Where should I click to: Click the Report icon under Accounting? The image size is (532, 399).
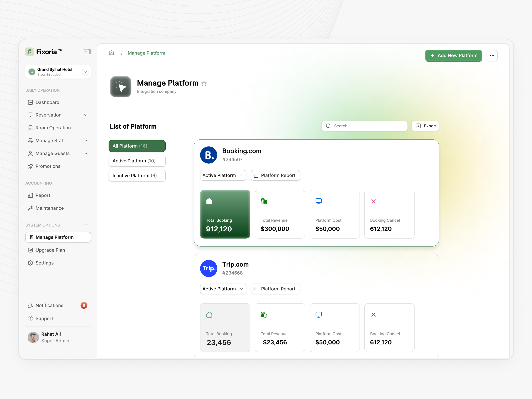pyautogui.click(x=31, y=195)
